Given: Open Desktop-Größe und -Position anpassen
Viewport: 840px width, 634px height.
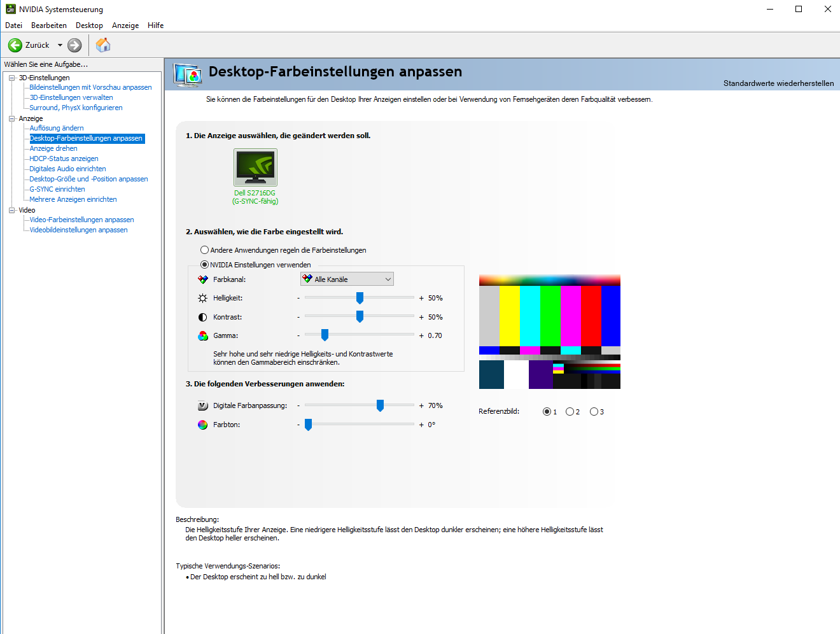Looking at the screenshot, I should coord(88,179).
